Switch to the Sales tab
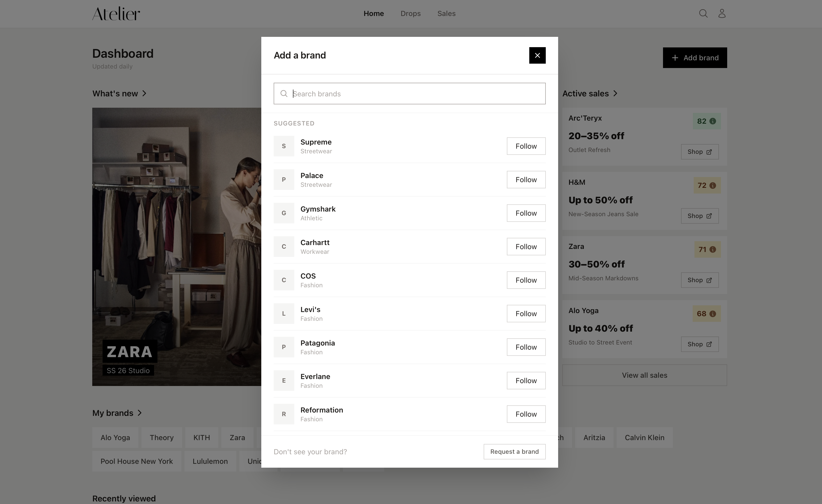 (x=446, y=14)
